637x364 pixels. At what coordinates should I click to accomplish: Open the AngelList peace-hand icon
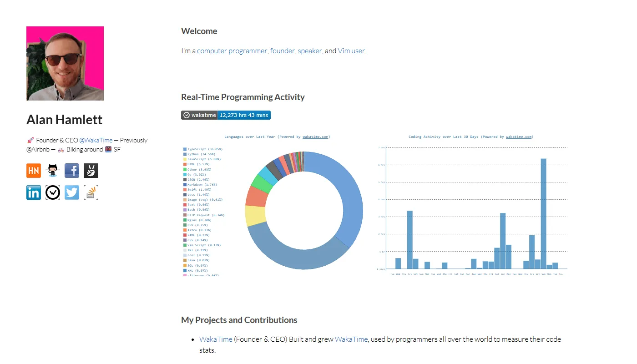click(91, 171)
